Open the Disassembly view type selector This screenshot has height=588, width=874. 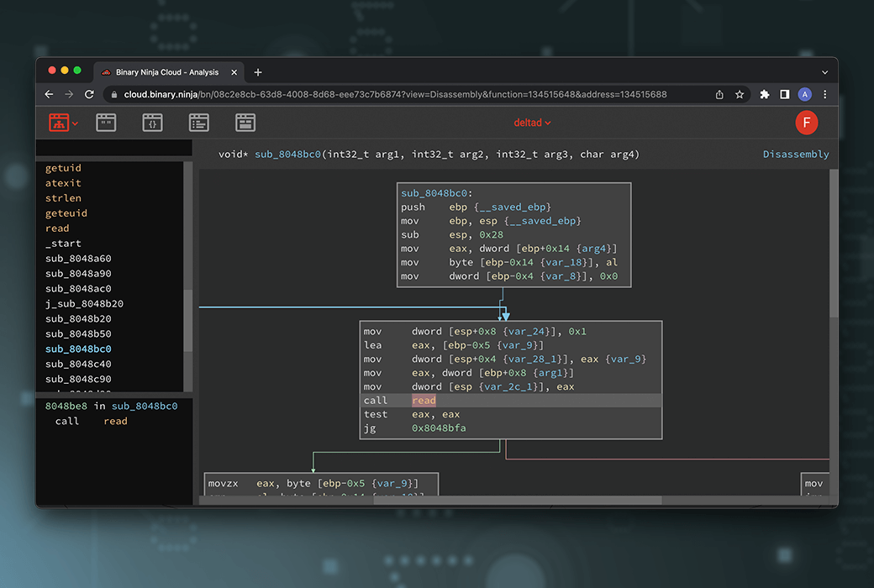pyautogui.click(x=795, y=155)
